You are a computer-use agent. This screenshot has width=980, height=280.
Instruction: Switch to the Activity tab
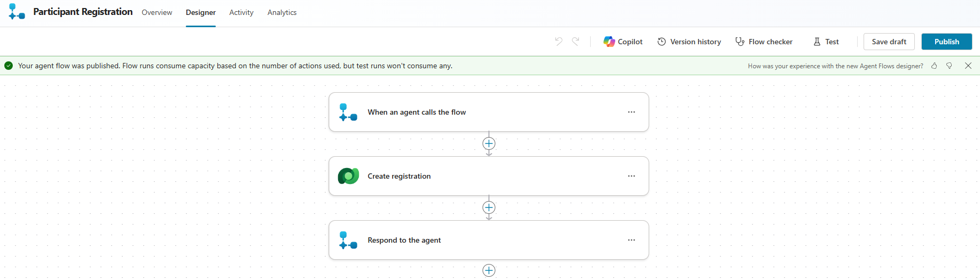pyautogui.click(x=241, y=12)
